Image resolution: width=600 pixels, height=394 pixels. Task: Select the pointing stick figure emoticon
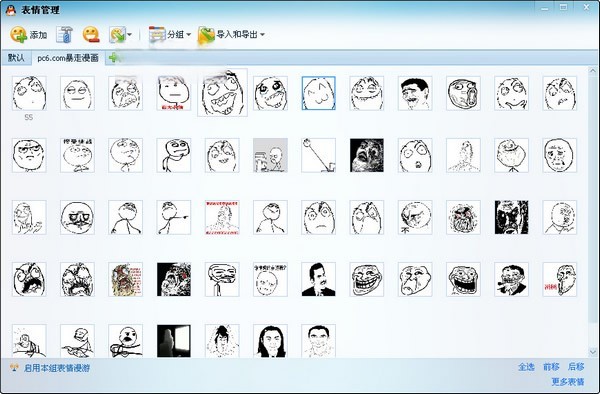click(x=174, y=217)
